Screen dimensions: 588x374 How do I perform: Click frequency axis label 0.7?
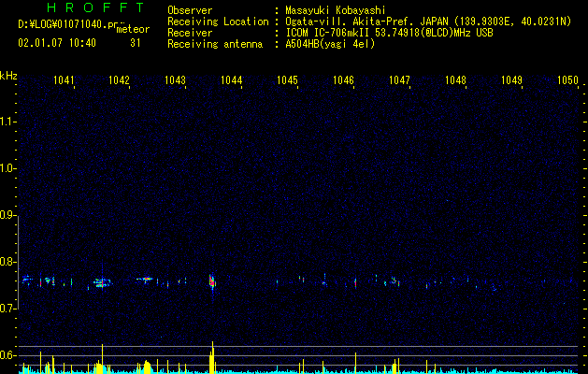(x=7, y=309)
